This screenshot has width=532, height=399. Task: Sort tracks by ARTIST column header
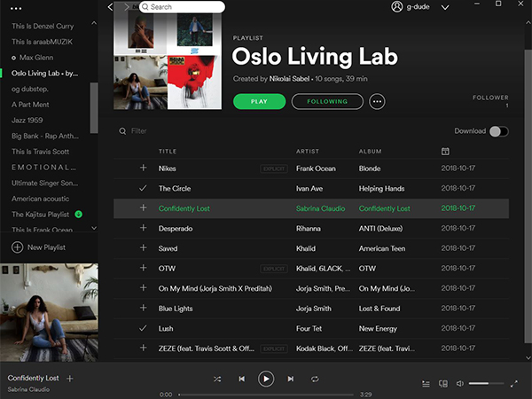(308, 152)
